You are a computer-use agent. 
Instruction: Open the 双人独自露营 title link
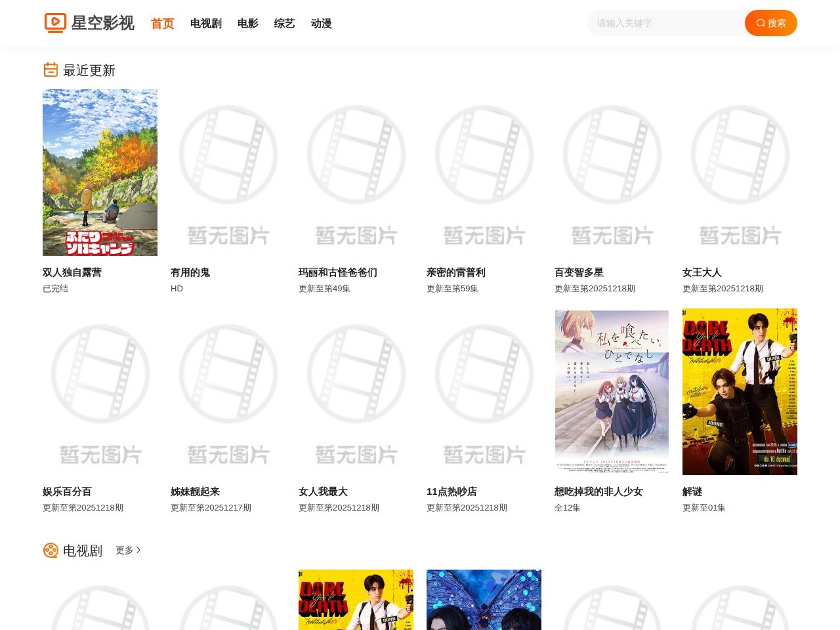tap(72, 272)
